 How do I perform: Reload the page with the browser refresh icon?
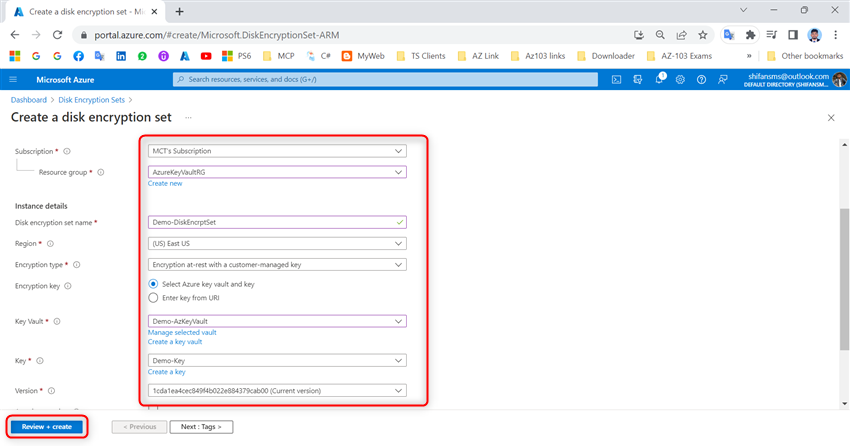(x=57, y=35)
